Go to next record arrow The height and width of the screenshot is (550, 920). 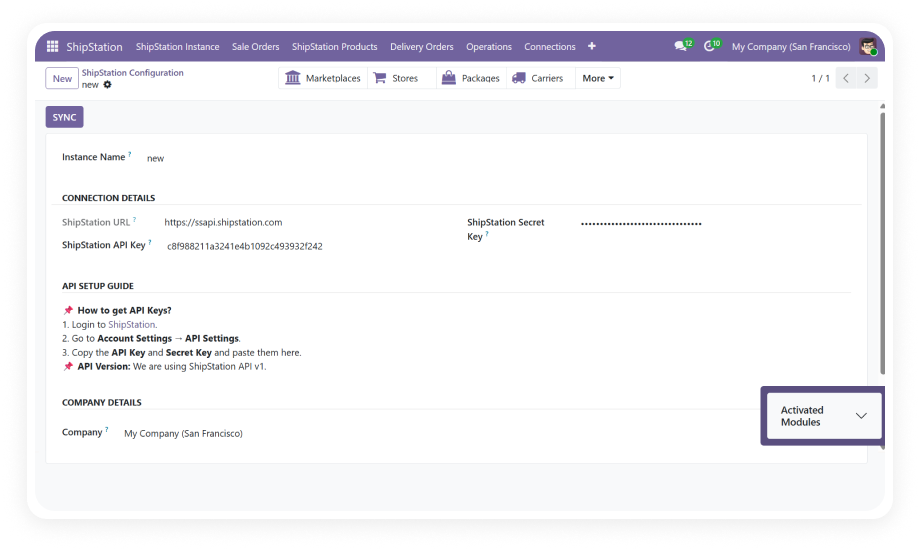[x=867, y=78]
